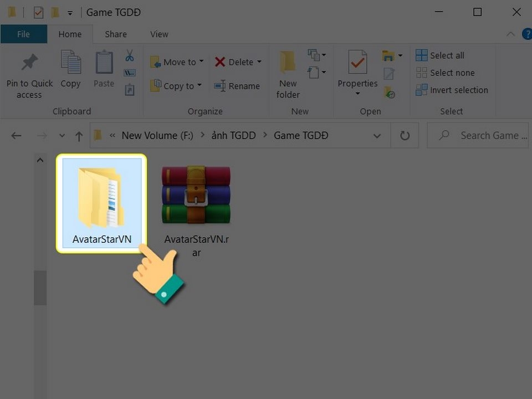Screen dimensions: 532x399
Task: Click the Copy ribbon button
Action: click(70, 70)
